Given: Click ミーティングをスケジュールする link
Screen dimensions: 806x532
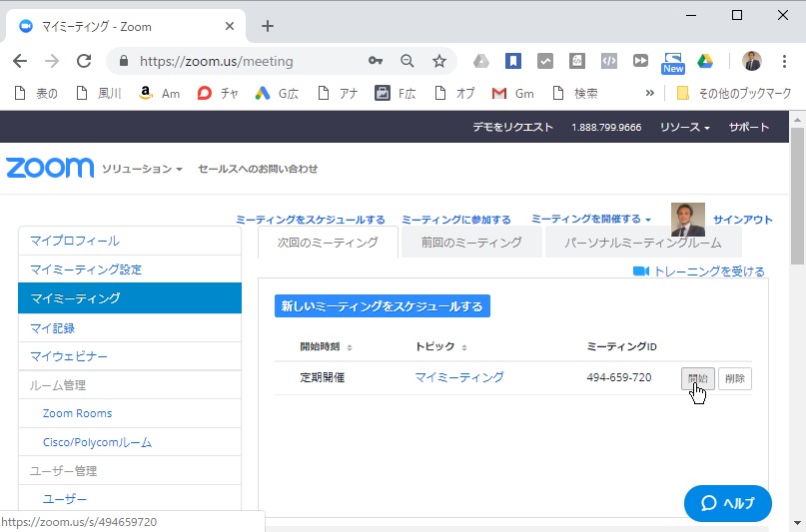Looking at the screenshot, I should 311,220.
